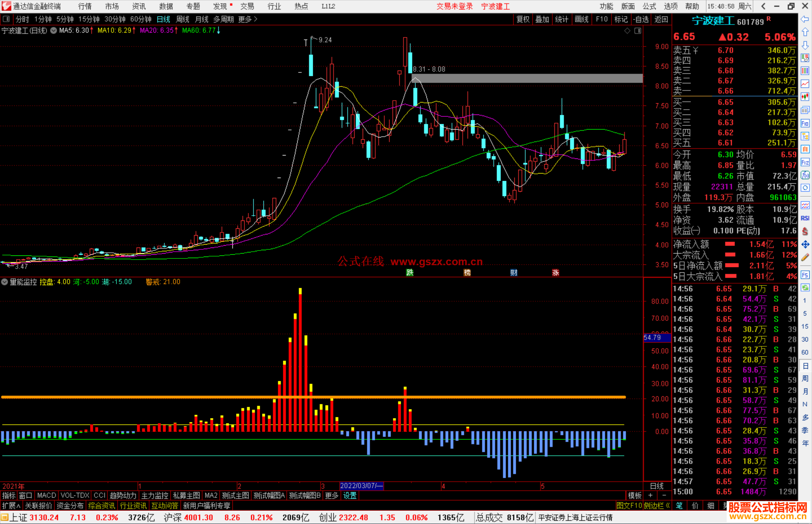Open dropdown circle next to 量能监控

point(5,282)
